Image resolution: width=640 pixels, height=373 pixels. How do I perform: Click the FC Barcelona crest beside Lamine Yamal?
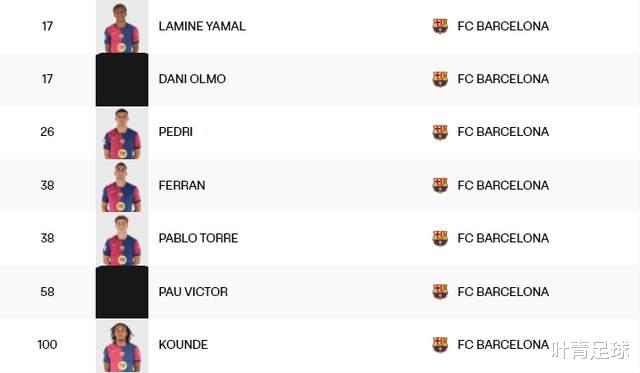coord(440,26)
